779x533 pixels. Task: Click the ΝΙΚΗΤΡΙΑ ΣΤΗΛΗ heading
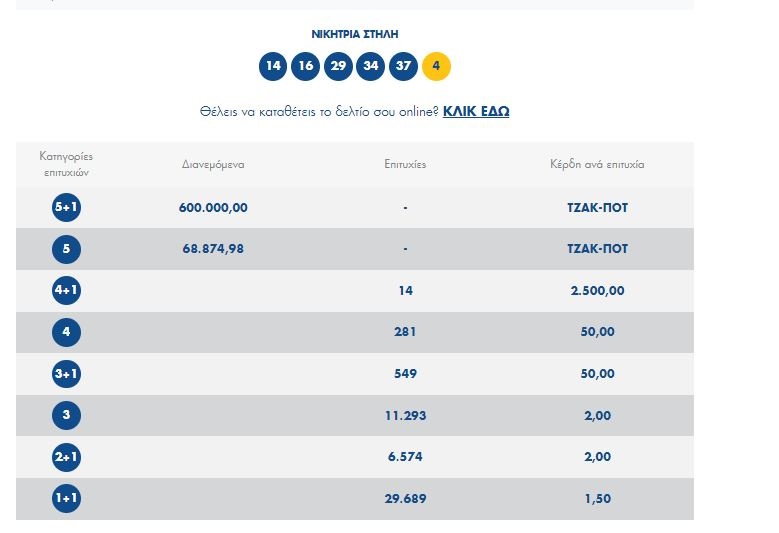coord(355,34)
